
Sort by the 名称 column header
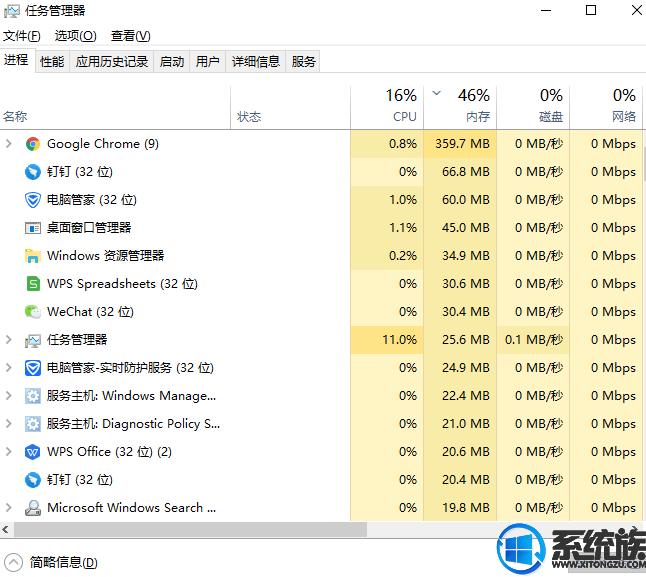click(115, 108)
